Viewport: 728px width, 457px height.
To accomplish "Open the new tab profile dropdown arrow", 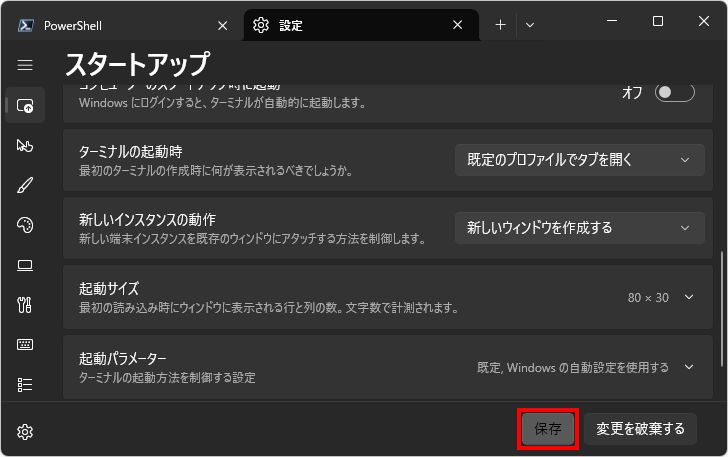I will pos(530,25).
